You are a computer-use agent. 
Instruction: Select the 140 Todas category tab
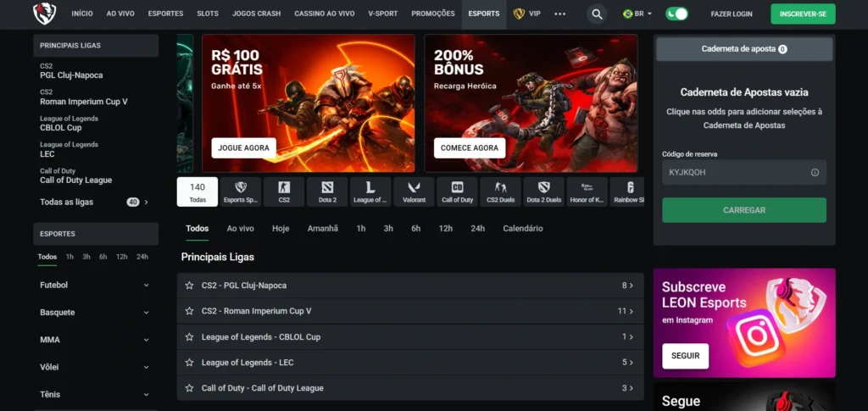[197, 192]
